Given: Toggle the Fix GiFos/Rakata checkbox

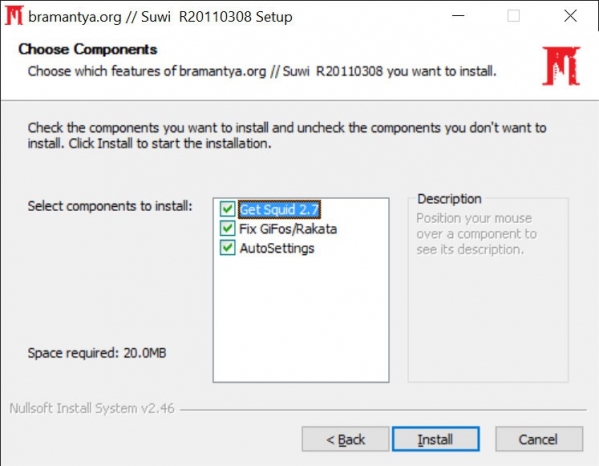Looking at the screenshot, I should coord(227,228).
